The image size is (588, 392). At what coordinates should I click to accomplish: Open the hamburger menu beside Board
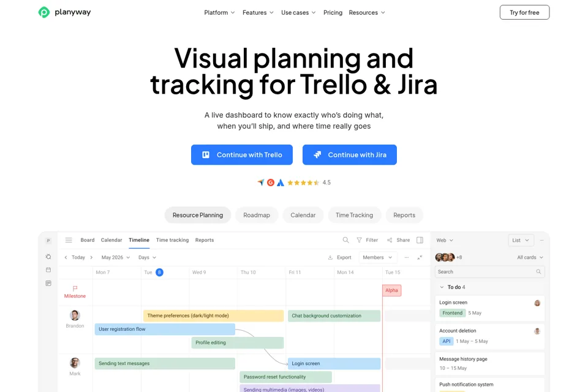[x=69, y=240]
